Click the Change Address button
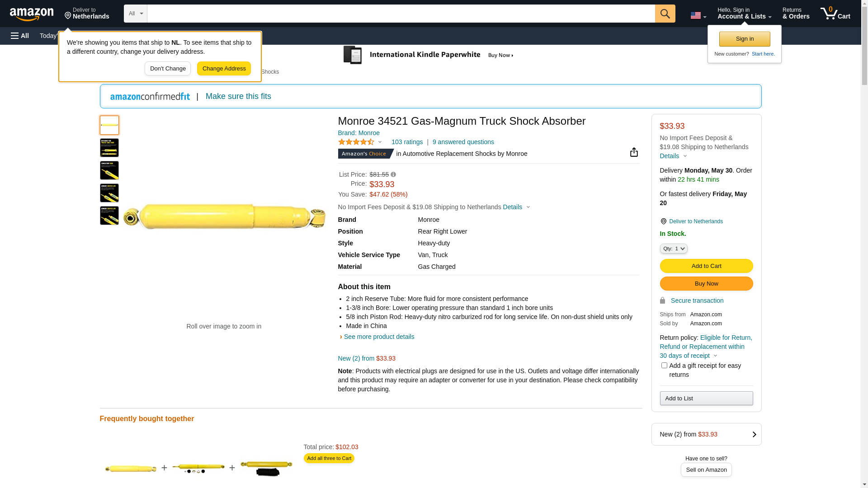 coord(224,69)
